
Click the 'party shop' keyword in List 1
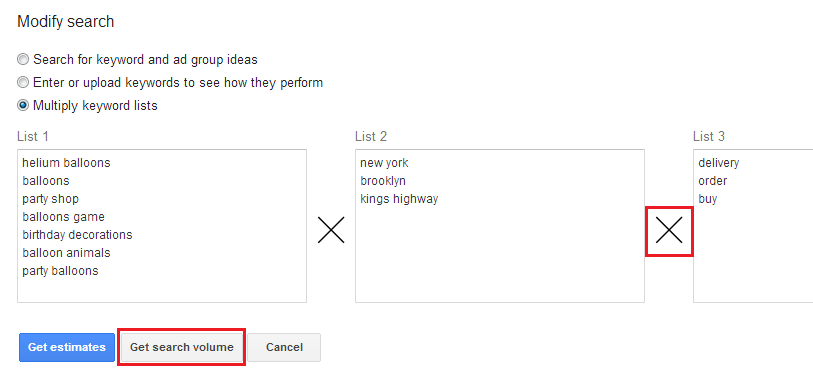coord(50,199)
